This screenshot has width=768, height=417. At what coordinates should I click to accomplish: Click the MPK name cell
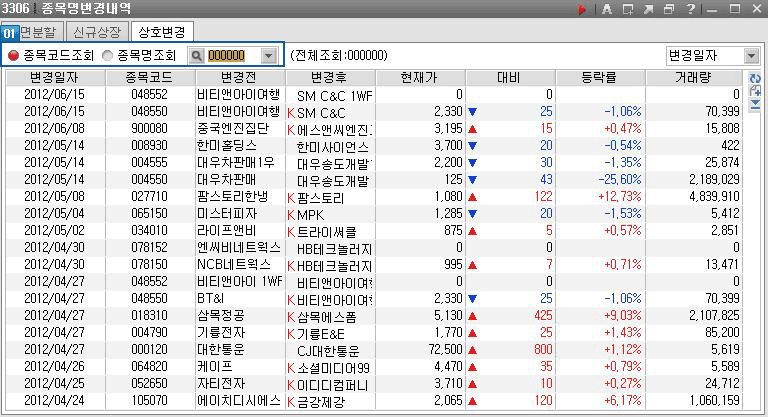[x=330, y=214]
